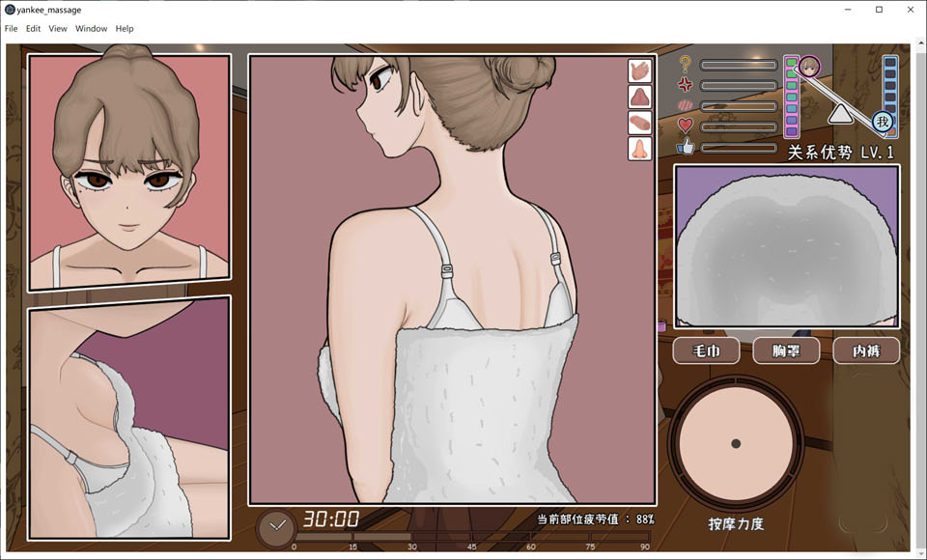927x560 pixels.
Task: Select the chest massage tool icon
Action: click(x=638, y=97)
